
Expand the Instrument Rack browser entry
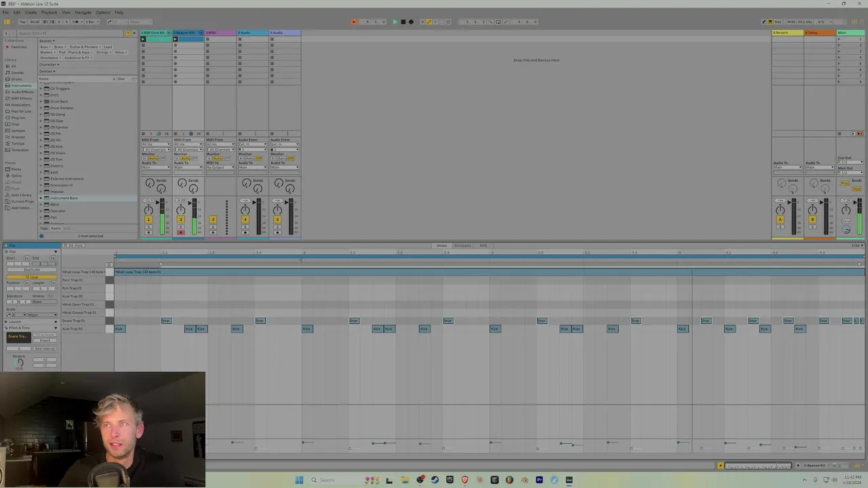pyautogui.click(x=41, y=198)
